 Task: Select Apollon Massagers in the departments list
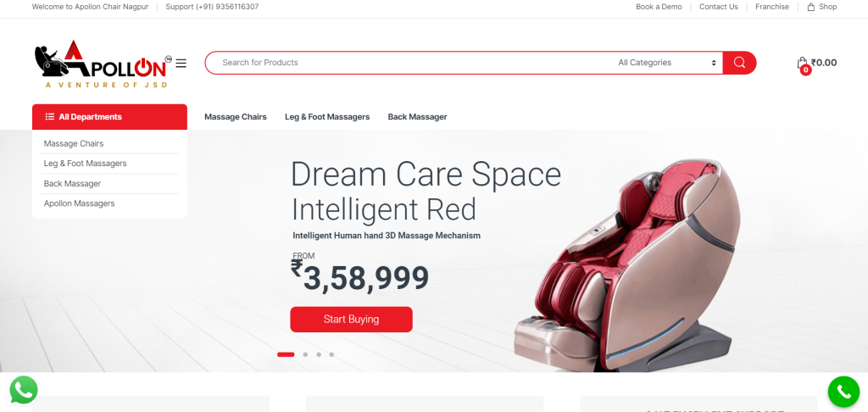point(79,203)
